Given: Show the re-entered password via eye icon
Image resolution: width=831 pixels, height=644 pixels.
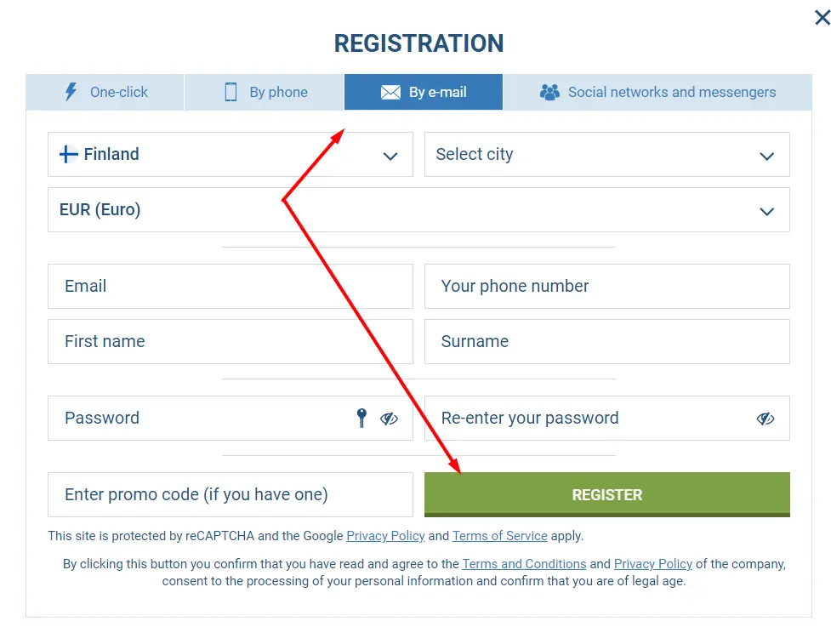Looking at the screenshot, I should click(x=766, y=419).
